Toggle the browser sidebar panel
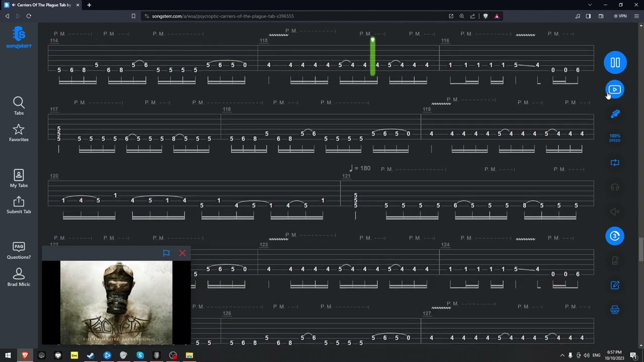Viewport: 644px width, 362px height. 588,16
